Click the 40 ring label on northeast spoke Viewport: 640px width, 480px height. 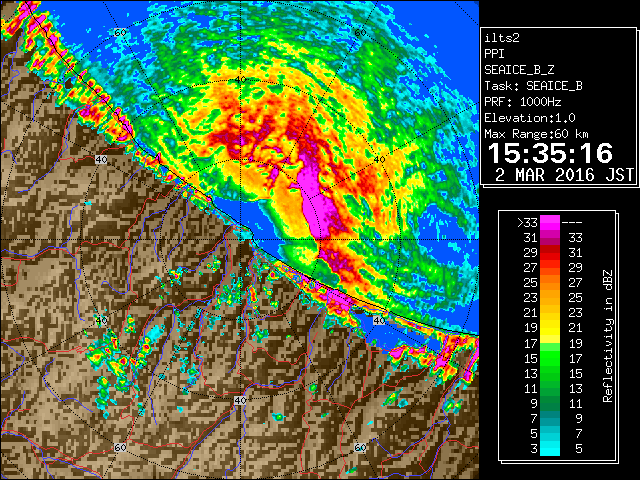(x=379, y=160)
